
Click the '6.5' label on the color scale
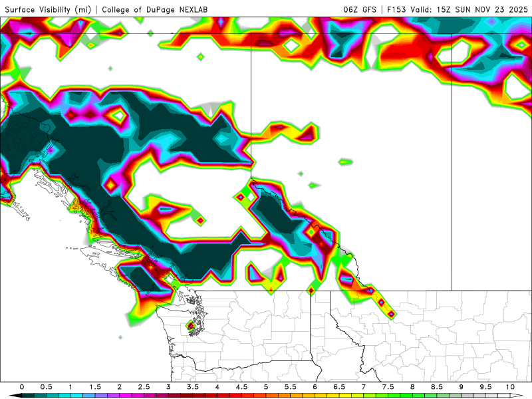point(339,387)
